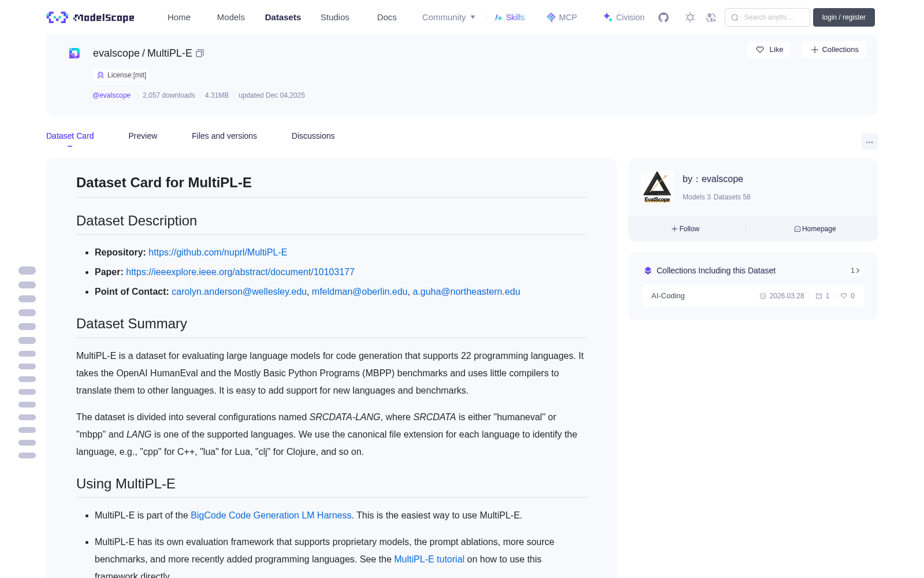Screen dimensions: 924x578
Task: Click the "Dataset Summary" heading
Action: coord(132,324)
